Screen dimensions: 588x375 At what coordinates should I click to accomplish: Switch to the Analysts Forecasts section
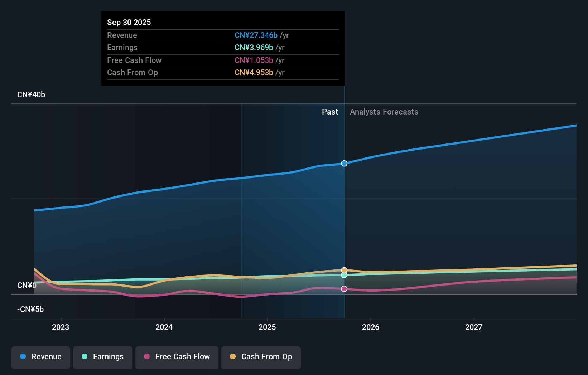pyautogui.click(x=384, y=112)
